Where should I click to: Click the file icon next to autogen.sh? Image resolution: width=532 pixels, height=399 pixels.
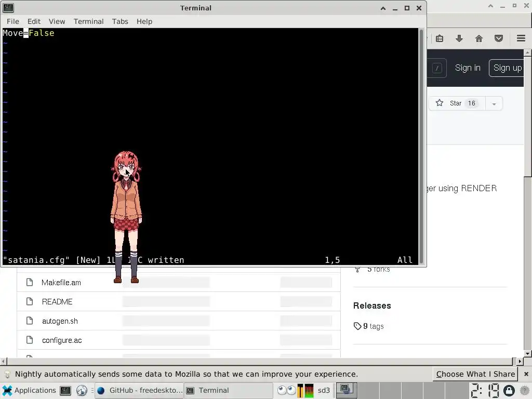pyautogui.click(x=30, y=321)
